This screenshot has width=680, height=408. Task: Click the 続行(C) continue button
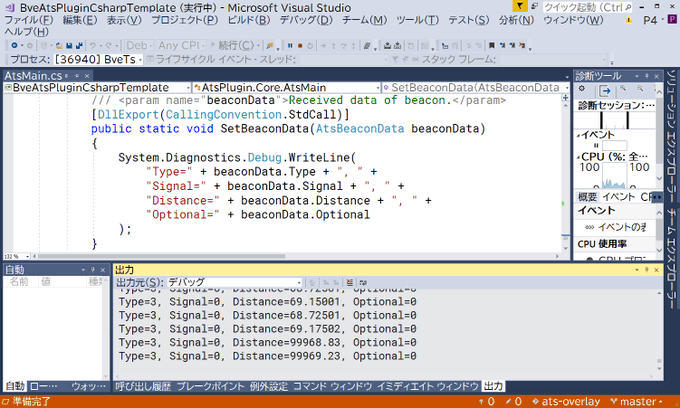pos(235,45)
